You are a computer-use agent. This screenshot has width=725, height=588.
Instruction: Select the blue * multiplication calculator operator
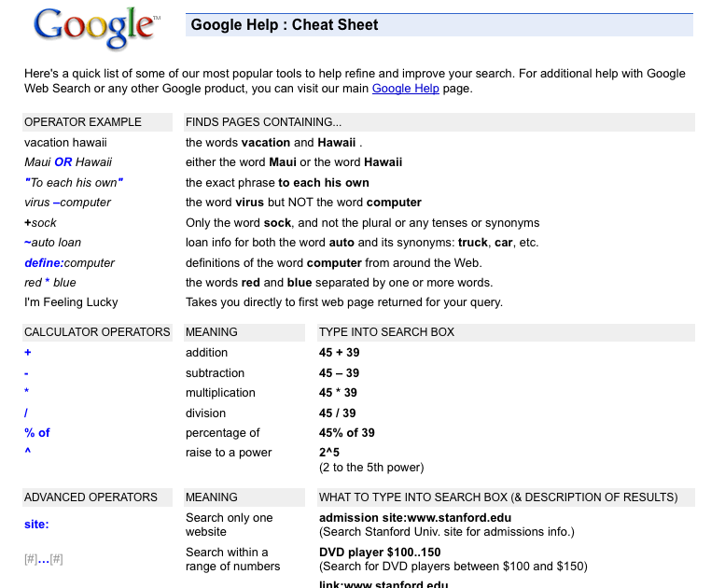[27, 393]
